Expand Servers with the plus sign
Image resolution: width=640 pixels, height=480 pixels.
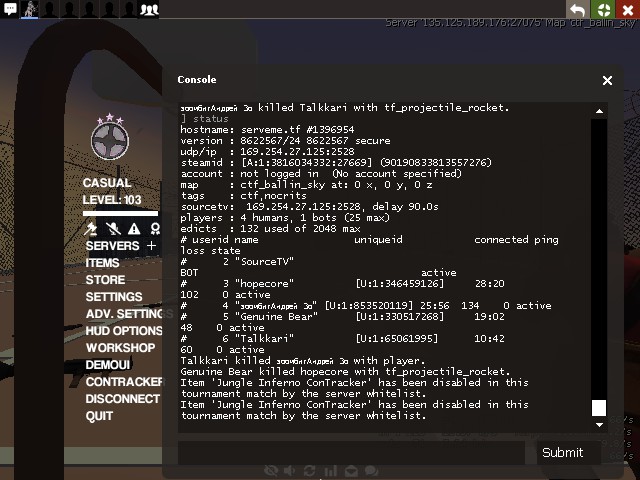151,246
